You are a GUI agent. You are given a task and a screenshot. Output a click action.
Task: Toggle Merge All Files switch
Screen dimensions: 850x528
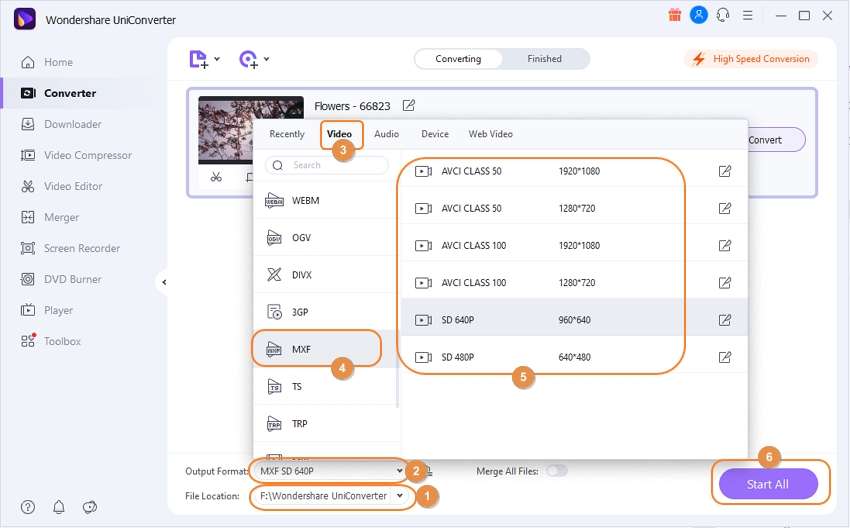pos(557,471)
